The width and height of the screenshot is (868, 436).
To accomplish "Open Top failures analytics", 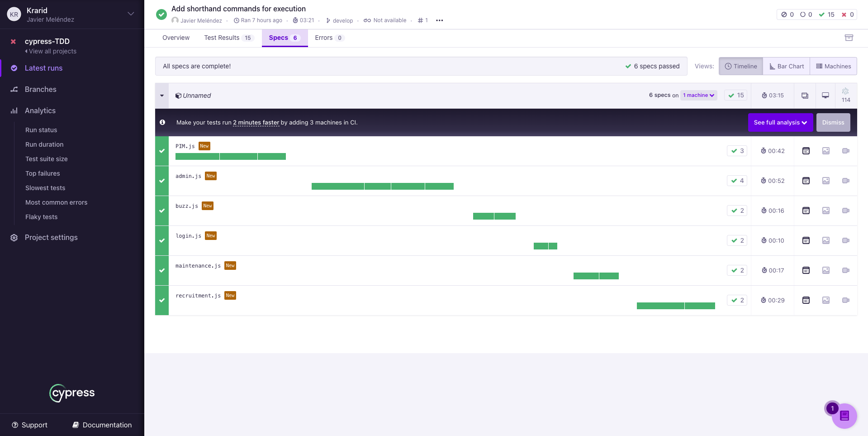I will point(43,173).
